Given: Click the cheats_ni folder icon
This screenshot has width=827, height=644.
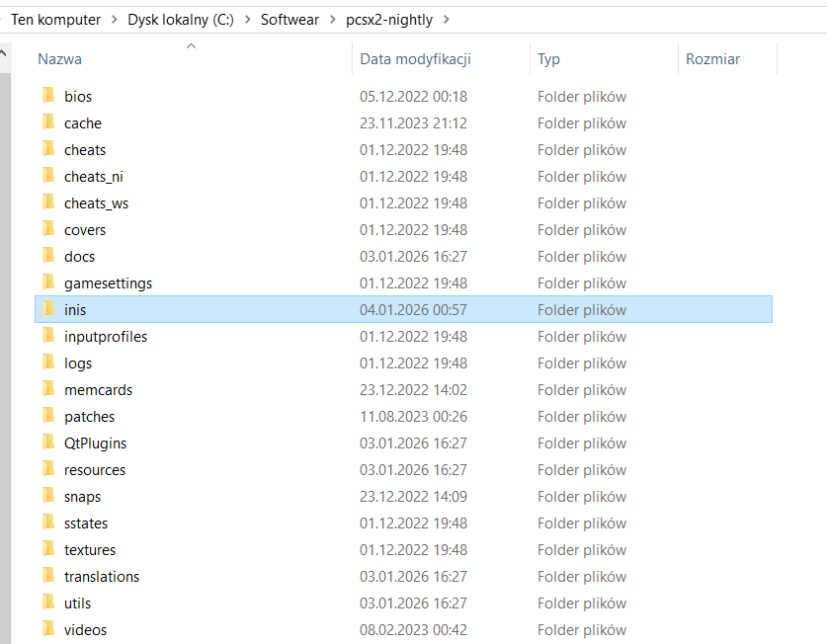Looking at the screenshot, I should click(x=48, y=176).
